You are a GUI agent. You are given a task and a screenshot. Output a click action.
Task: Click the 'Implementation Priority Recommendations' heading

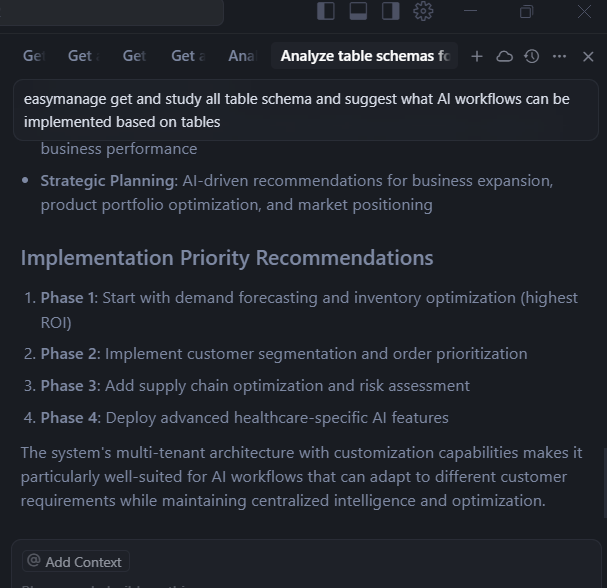pos(227,258)
